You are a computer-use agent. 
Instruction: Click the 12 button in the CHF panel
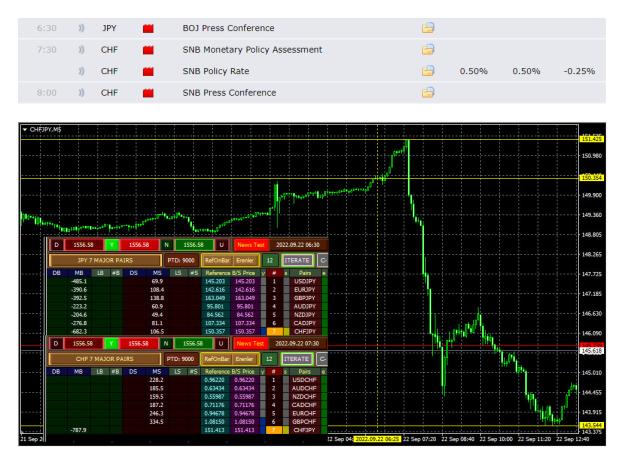pos(269,359)
